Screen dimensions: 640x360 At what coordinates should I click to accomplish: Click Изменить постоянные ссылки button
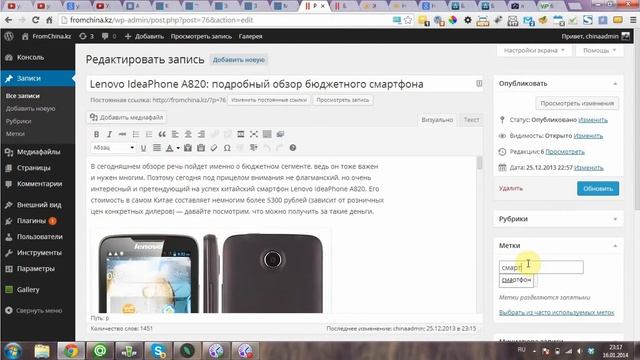click(269, 100)
